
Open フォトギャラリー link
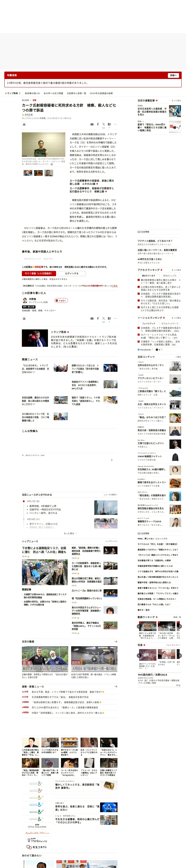pyautogui.click(x=174, y=645)
